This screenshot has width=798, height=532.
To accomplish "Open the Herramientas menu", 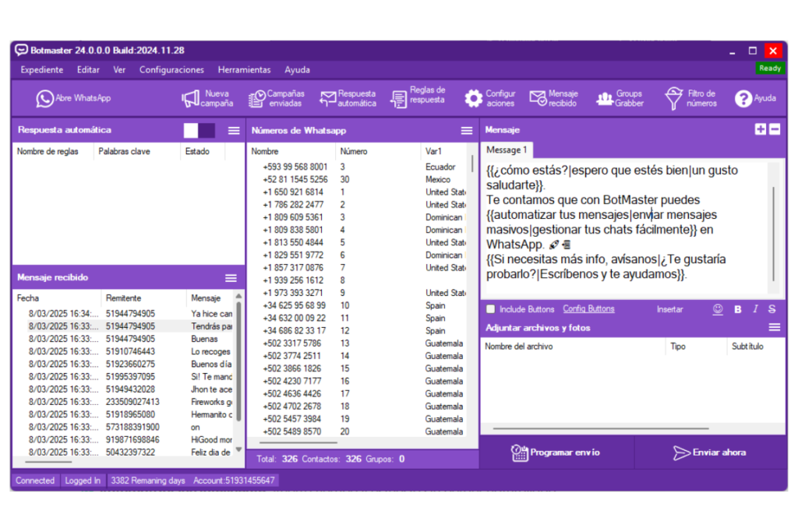I will click(x=244, y=69).
